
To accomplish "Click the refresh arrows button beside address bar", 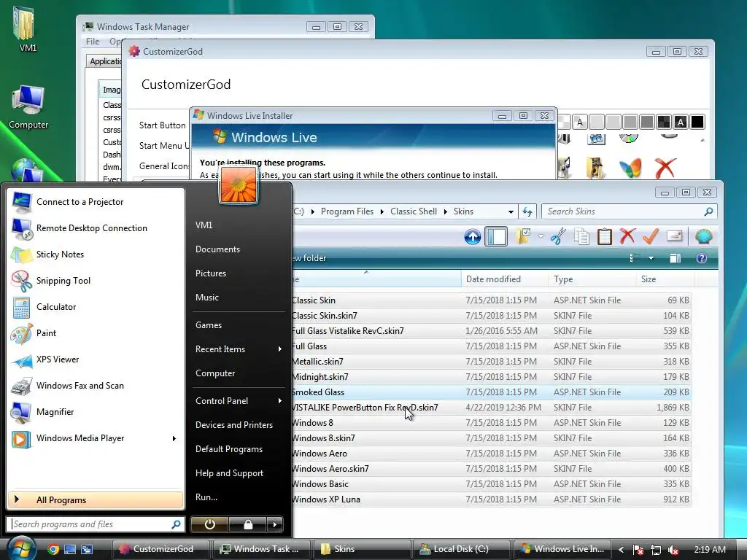I will click(527, 211).
